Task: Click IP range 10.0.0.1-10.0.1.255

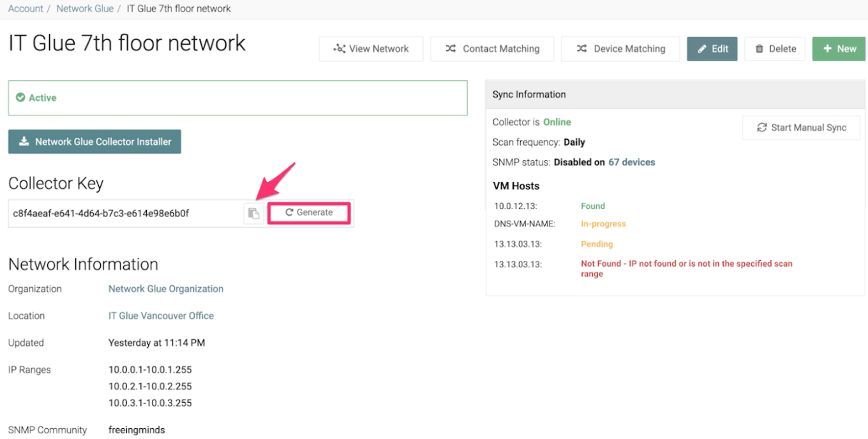Action: coord(150,369)
